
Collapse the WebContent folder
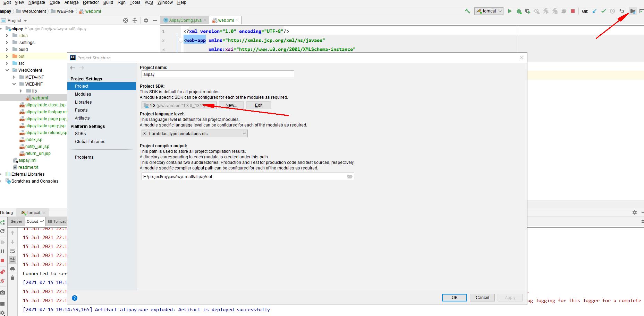click(x=7, y=70)
